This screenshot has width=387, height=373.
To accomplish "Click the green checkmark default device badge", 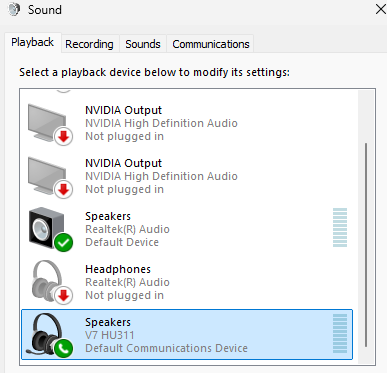I will pyautogui.click(x=63, y=242).
